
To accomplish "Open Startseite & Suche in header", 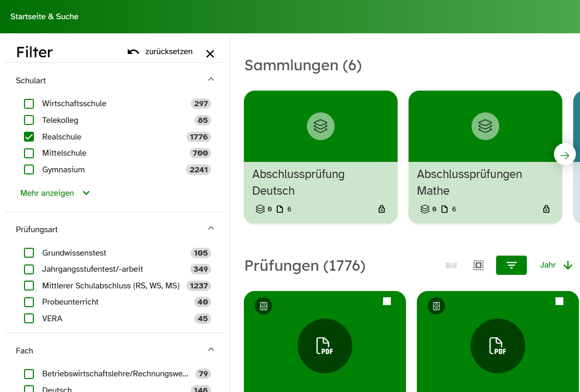I will (44, 17).
